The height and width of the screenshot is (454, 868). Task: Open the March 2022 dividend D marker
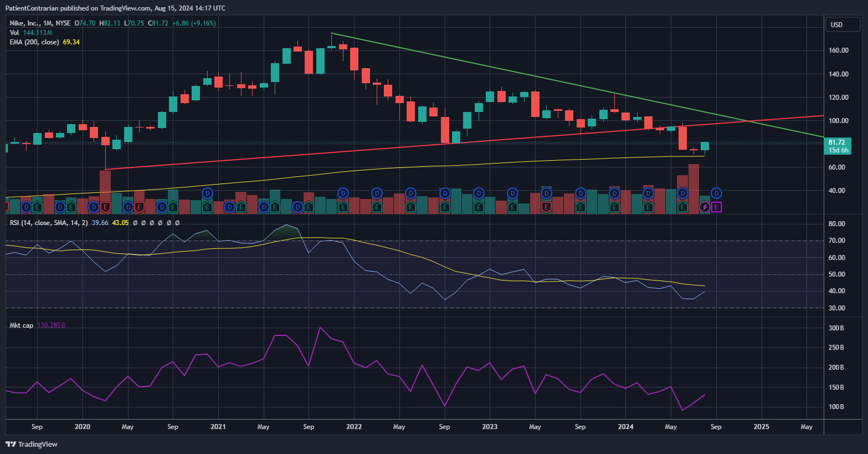point(377,193)
